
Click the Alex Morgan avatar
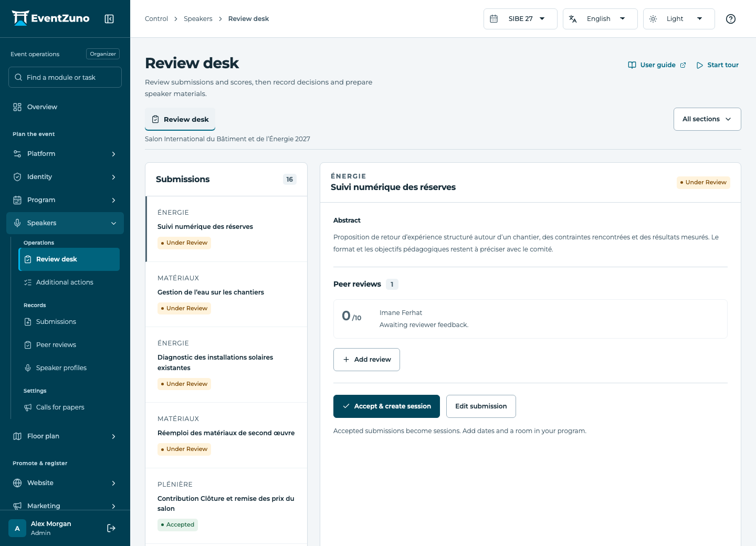[x=17, y=528]
